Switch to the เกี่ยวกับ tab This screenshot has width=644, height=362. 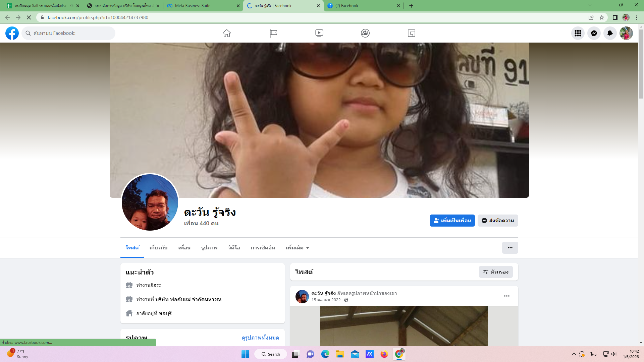coord(158,248)
